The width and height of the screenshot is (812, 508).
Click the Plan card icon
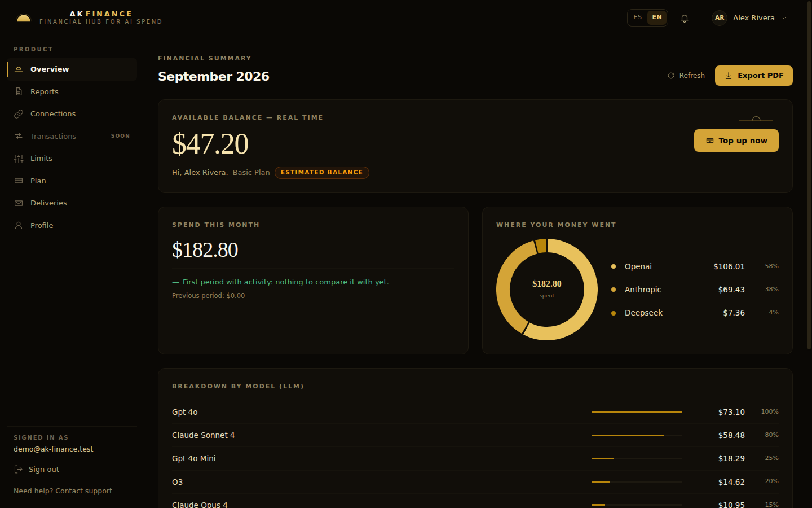(19, 181)
